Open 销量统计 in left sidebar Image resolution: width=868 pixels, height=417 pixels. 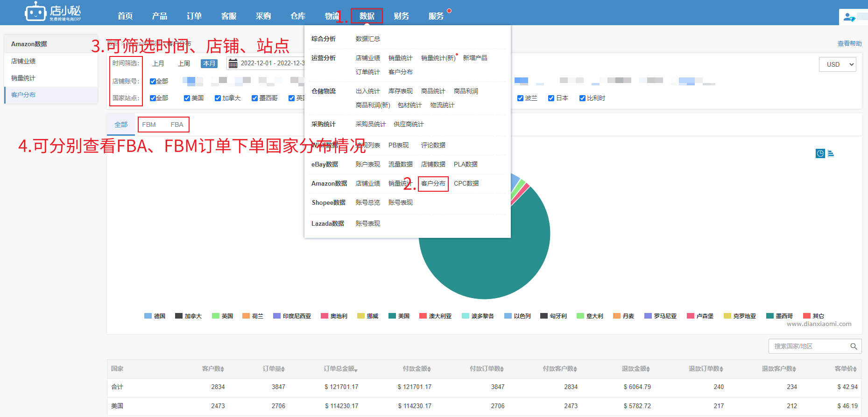pos(23,78)
